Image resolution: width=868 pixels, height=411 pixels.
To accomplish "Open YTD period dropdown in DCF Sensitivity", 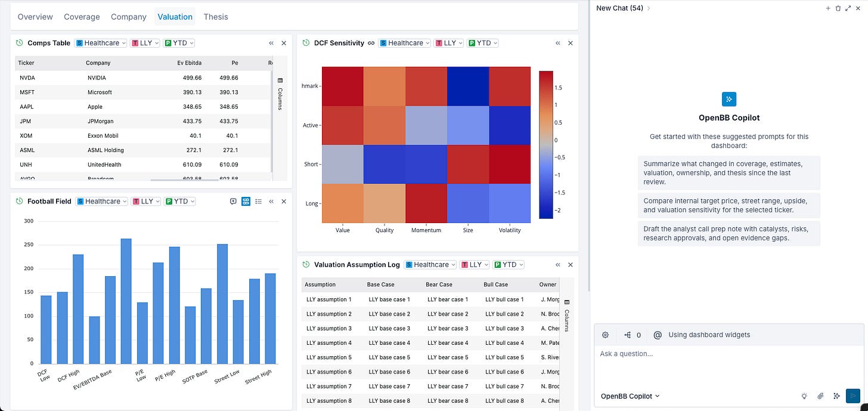I will pos(483,43).
